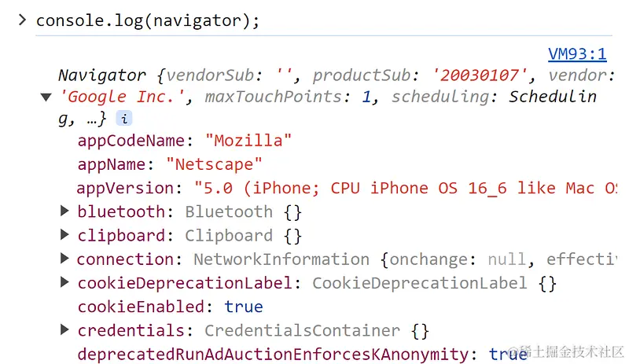Image resolution: width=629 pixels, height=364 pixels.
Task: Click the CredentialsContainer object preview
Action: pos(317,331)
